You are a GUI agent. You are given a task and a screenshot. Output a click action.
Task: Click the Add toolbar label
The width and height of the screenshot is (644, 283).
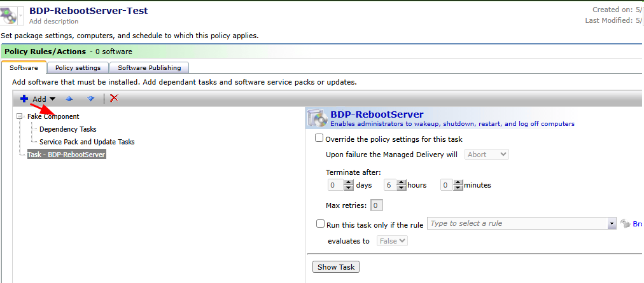39,99
